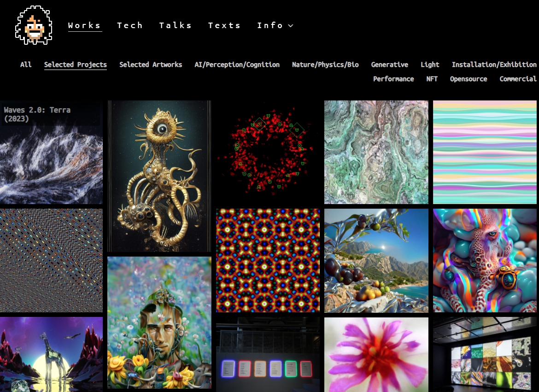Go to the Tech section
Screen dimensions: 539x392
pos(130,25)
